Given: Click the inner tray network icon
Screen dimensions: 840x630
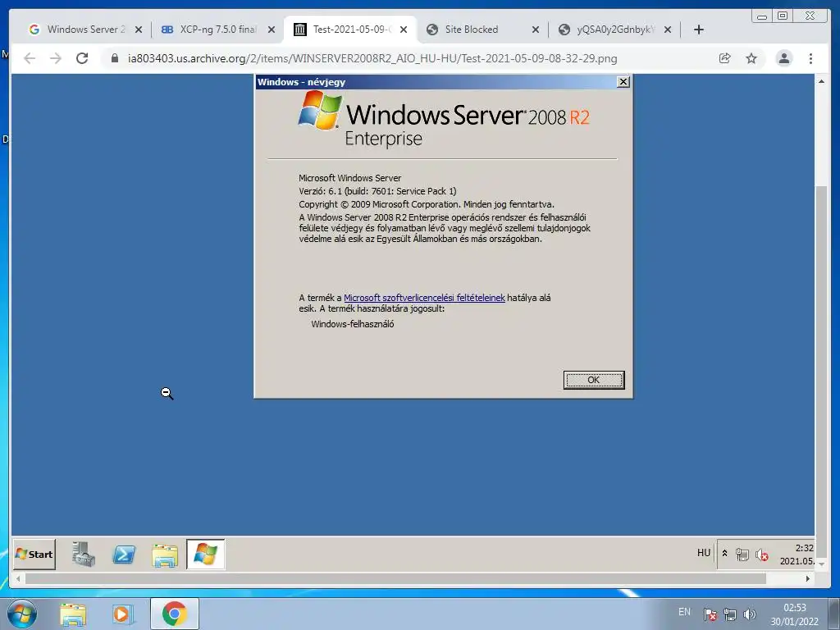Looking at the screenshot, I should pos(742,555).
